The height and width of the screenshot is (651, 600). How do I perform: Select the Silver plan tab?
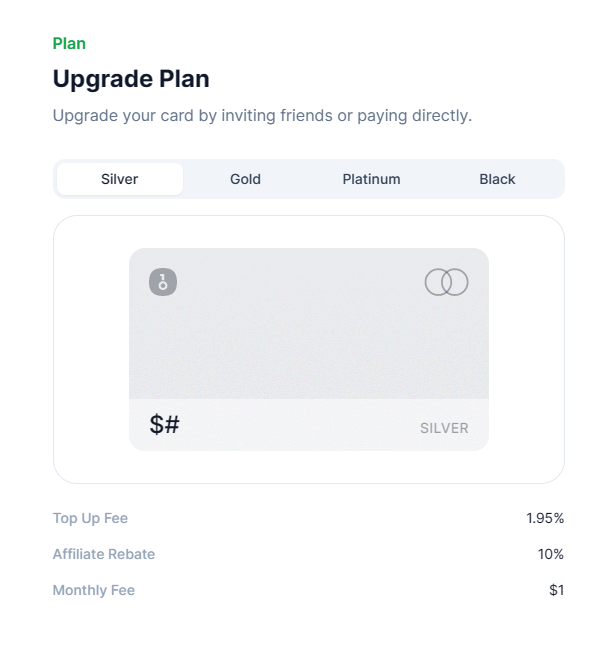[120, 179]
